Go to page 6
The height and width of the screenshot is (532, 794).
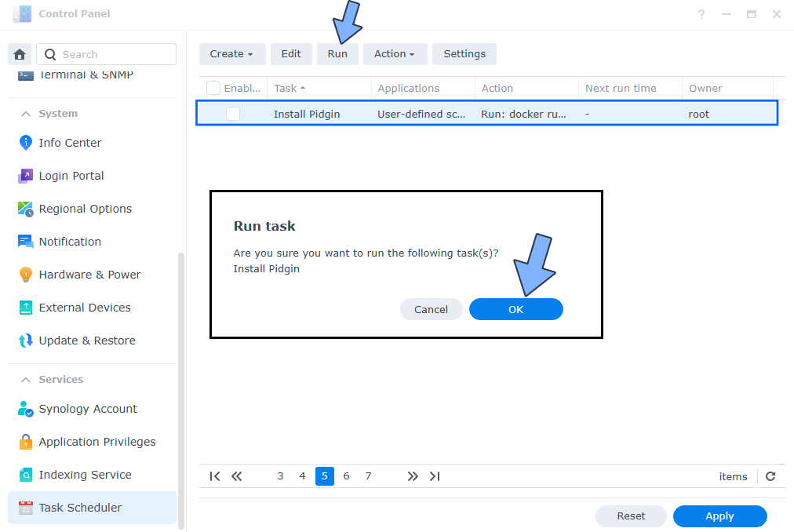[346, 476]
